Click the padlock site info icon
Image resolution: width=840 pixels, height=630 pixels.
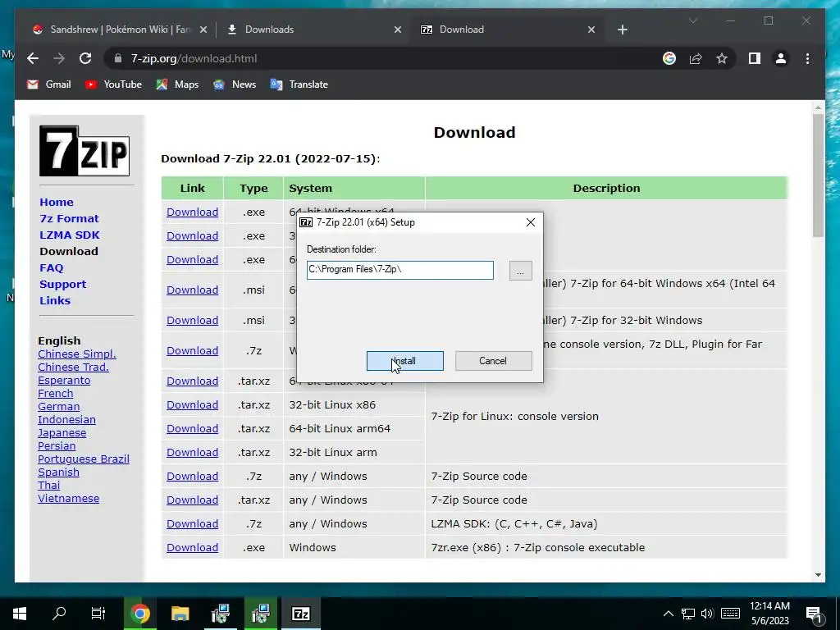(x=118, y=58)
